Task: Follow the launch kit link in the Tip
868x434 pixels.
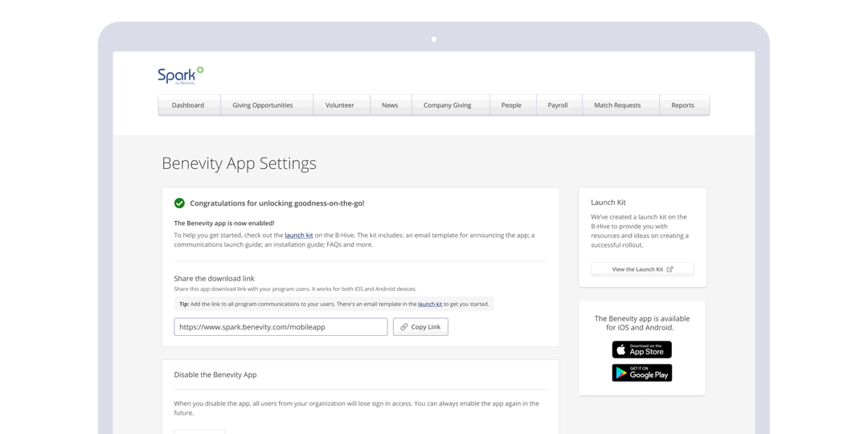Action: point(430,304)
